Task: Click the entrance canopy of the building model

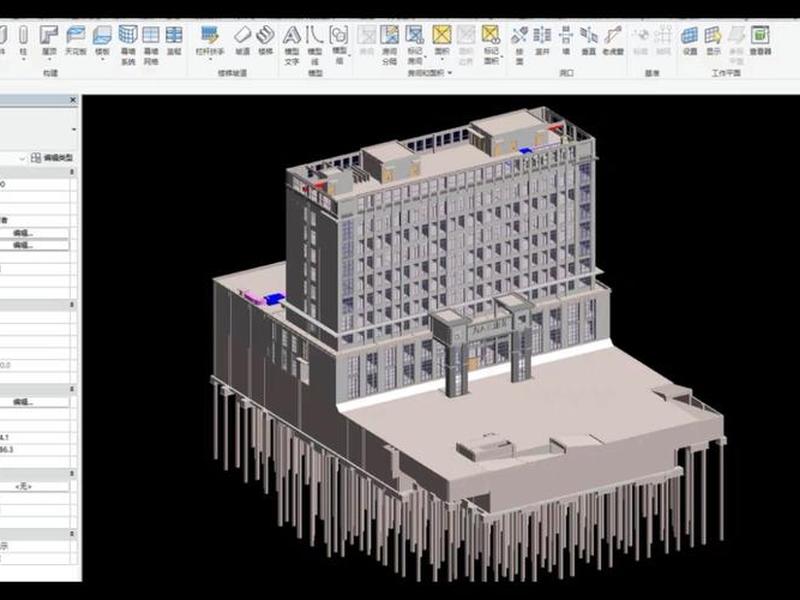Action: (x=482, y=344)
